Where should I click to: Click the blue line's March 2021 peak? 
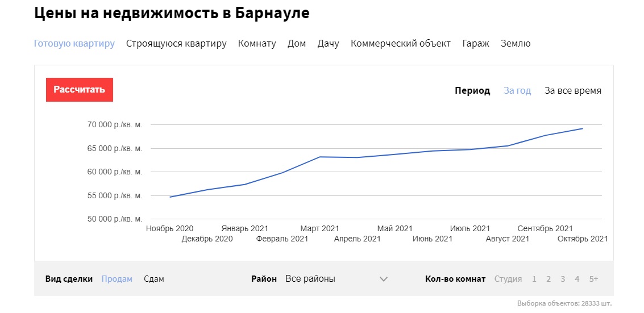coord(320,157)
